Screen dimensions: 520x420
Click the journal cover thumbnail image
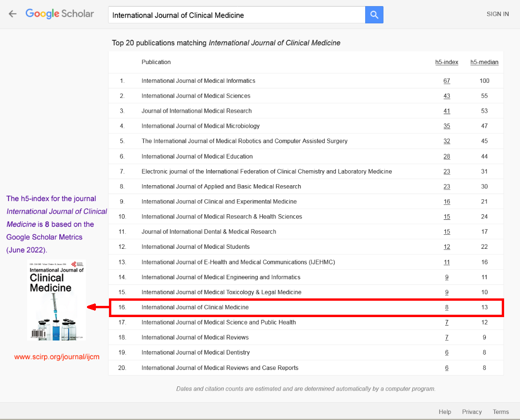57,300
